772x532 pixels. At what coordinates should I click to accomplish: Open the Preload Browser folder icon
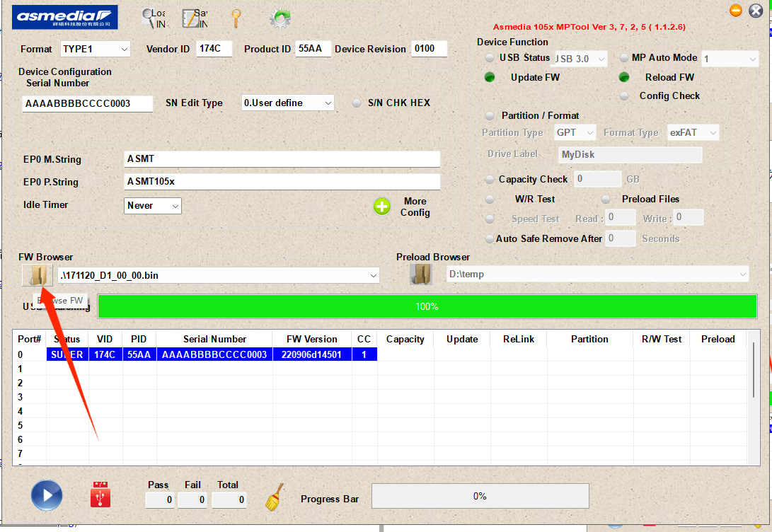(421, 274)
